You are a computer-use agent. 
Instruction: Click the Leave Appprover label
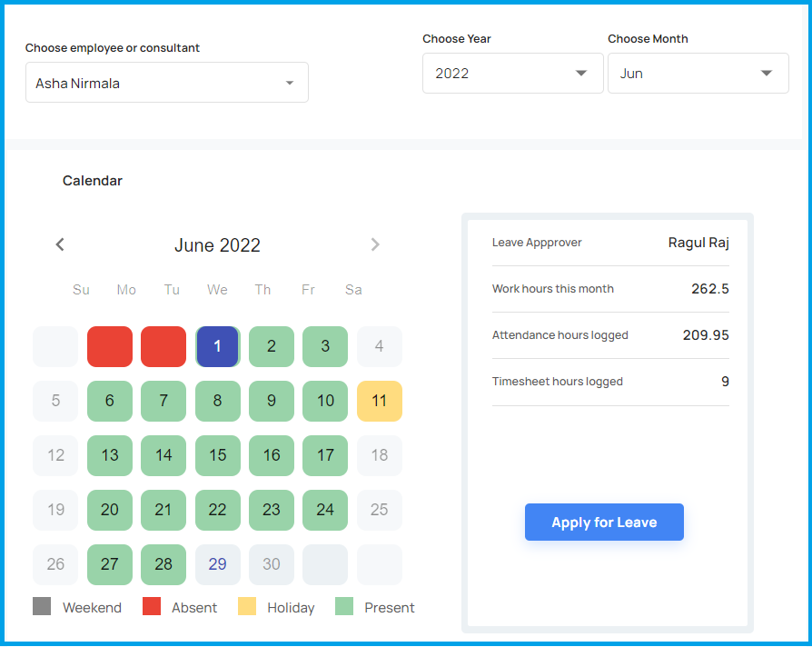coord(537,243)
